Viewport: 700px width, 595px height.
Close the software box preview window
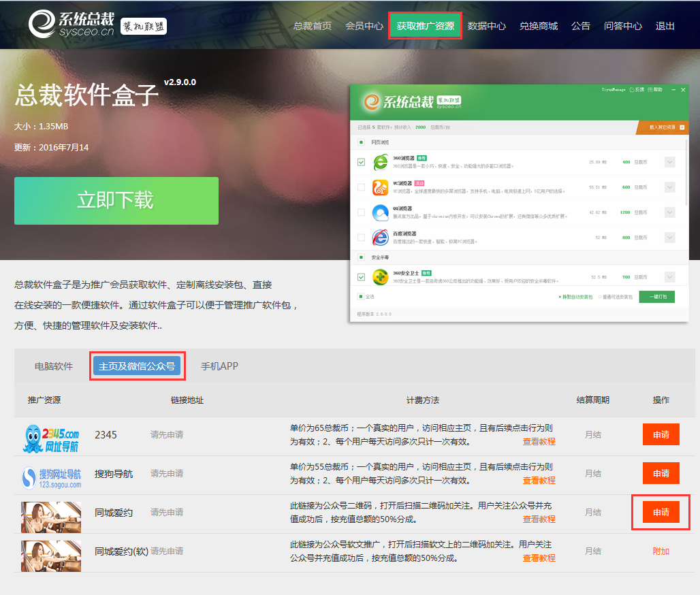click(683, 90)
